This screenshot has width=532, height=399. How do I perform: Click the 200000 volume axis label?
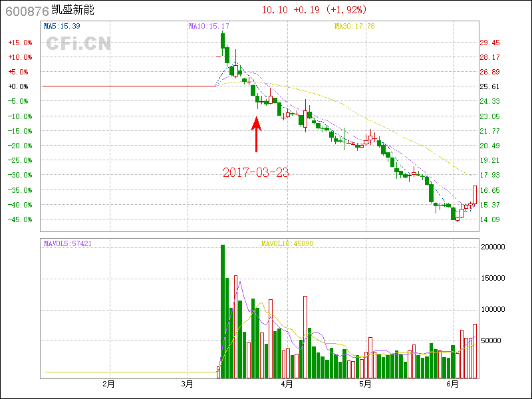(493, 247)
